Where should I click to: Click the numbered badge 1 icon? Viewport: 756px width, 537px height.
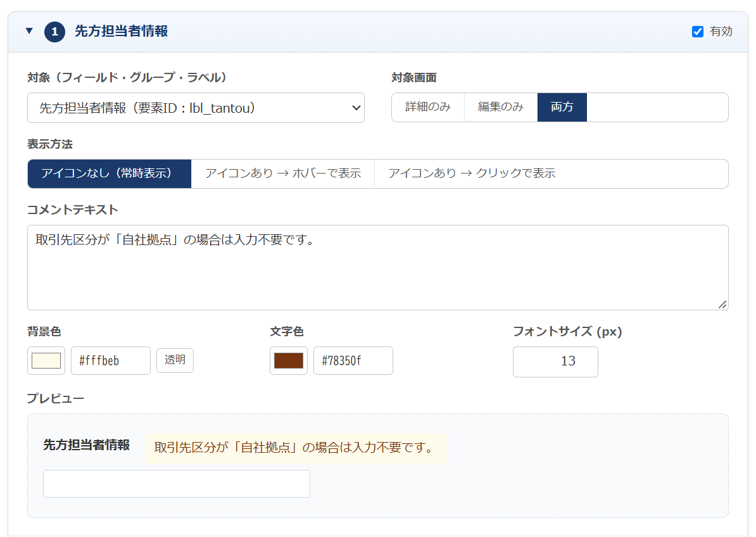54,32
